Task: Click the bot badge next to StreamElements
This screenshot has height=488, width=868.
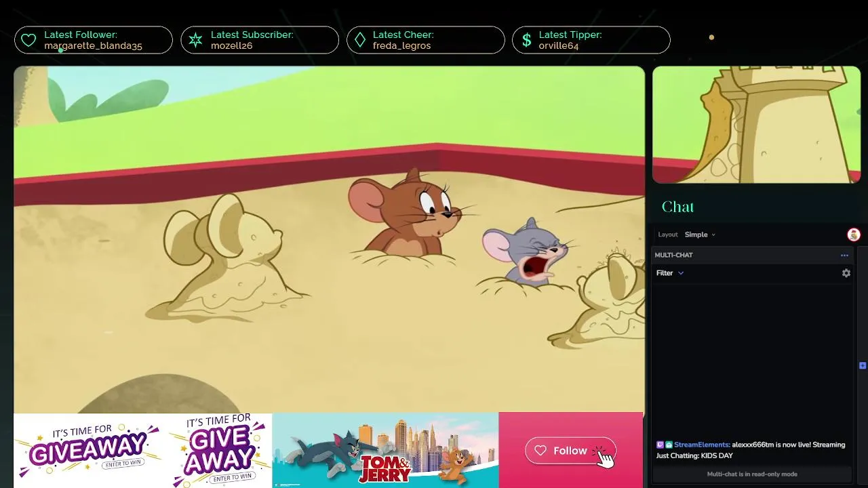Action: coord(669,445)
